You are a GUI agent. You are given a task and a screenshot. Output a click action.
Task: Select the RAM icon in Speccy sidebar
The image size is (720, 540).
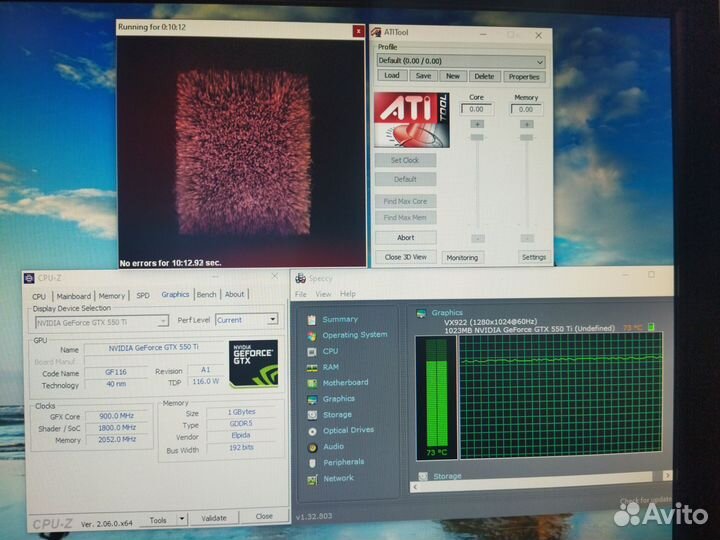coord(312,367)
